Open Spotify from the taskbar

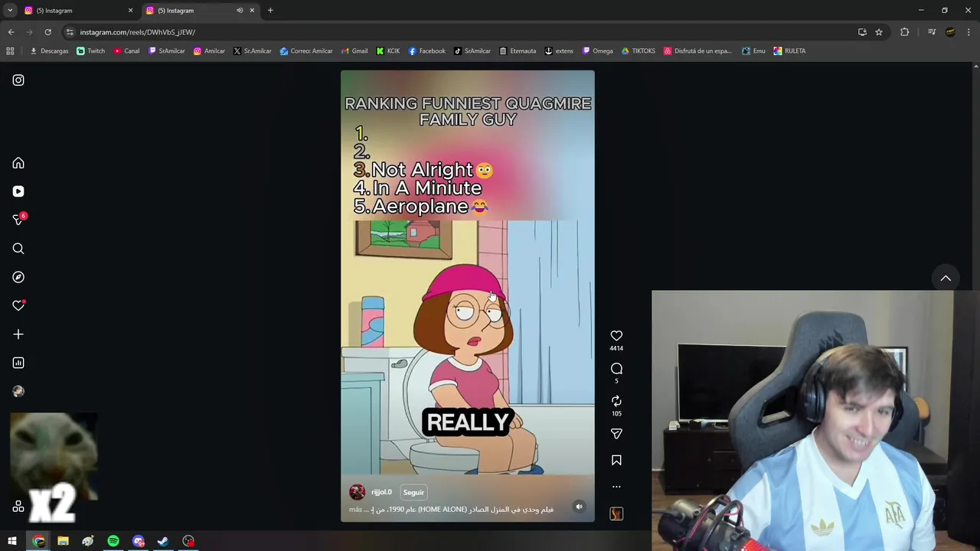(113, 542)
